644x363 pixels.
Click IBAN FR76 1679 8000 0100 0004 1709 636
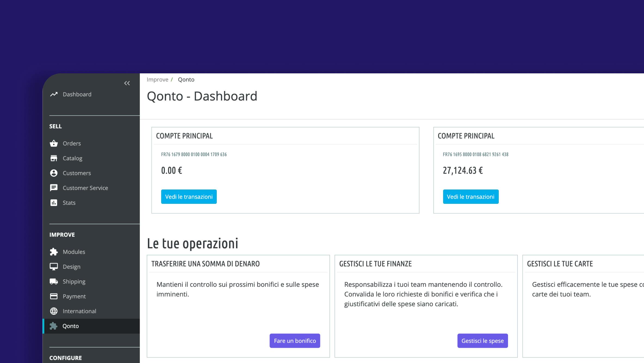pos(194,154)
